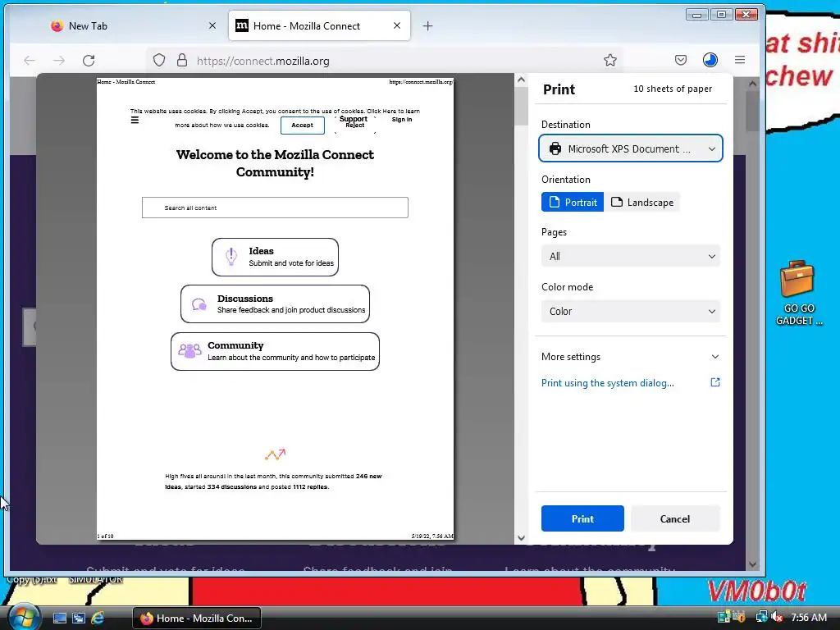Click the taskbar clock 7:56 AM
840x630 pixels.
pos(808,618)
